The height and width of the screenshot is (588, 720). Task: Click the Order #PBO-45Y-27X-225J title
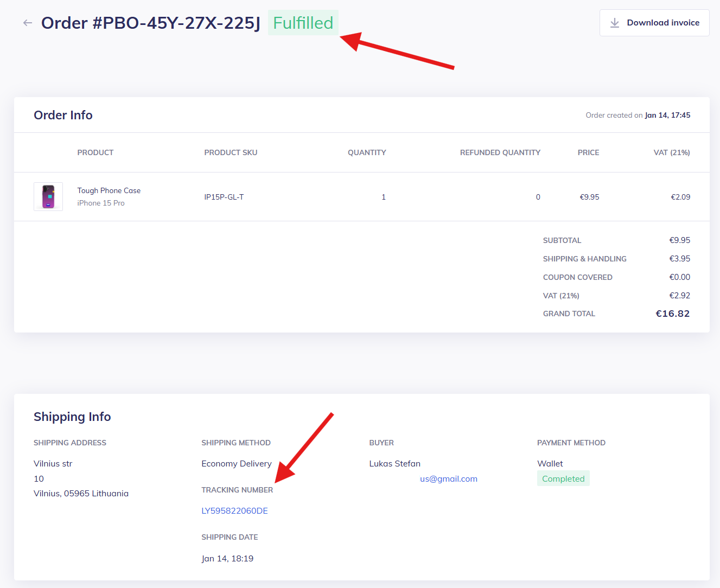pyautogui.click(x=151, y=23)
